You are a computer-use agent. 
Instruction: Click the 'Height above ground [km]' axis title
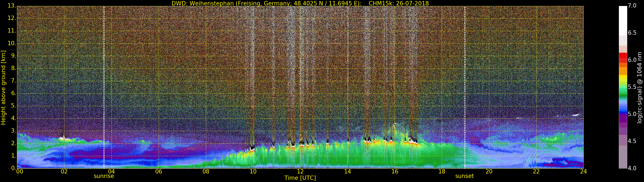pos(3,88)
